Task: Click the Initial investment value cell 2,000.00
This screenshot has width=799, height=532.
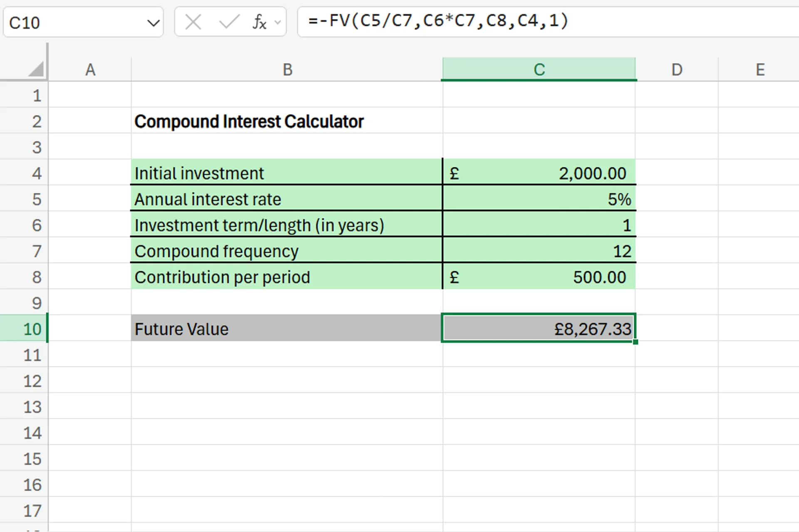Action: coord(539,173)
